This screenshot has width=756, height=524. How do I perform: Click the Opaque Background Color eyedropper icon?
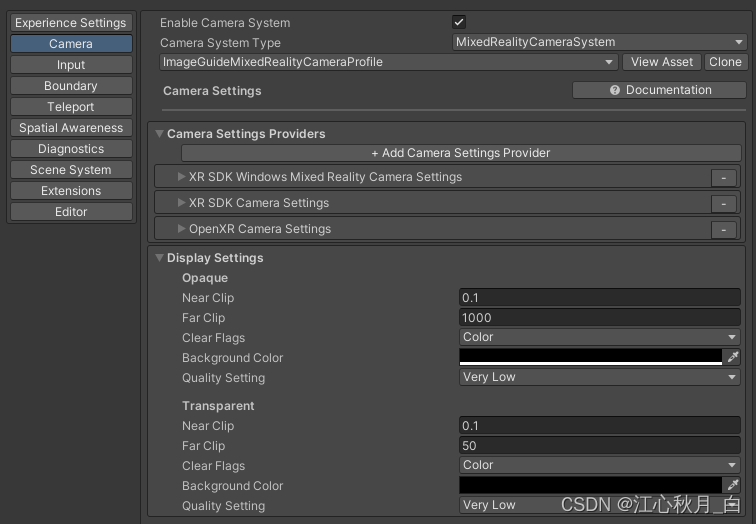point(732,357)
